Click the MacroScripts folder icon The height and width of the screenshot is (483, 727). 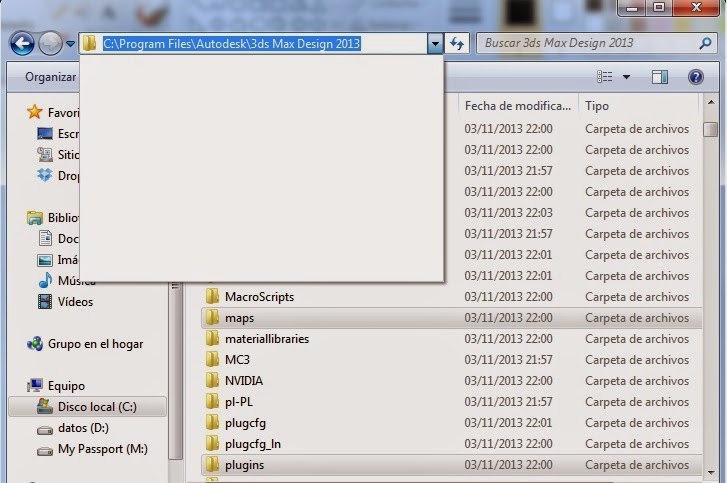coord(212,296)
